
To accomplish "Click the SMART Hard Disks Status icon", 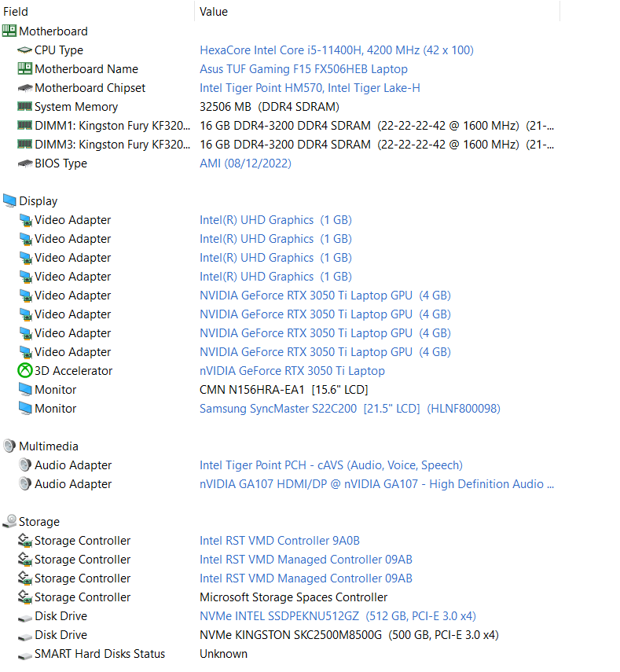I will pos(25,655).
